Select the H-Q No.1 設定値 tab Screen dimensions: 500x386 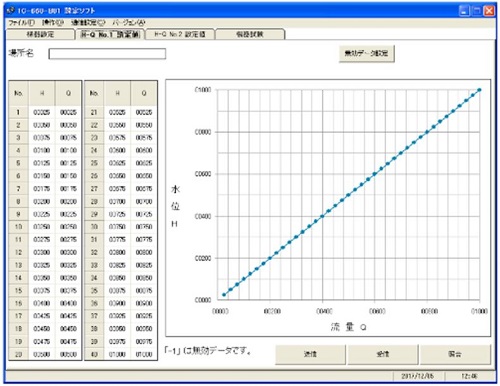click(x=110, y=34)
